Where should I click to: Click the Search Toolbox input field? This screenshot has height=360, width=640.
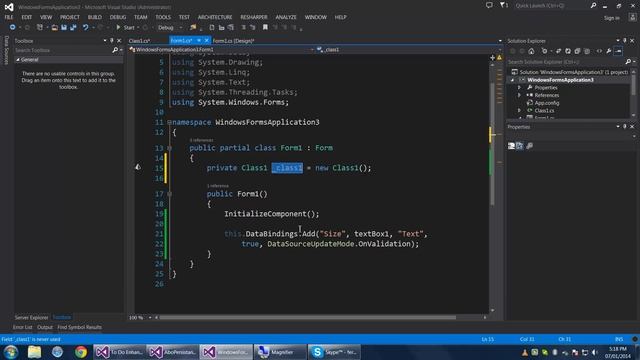tap(62, 50)
